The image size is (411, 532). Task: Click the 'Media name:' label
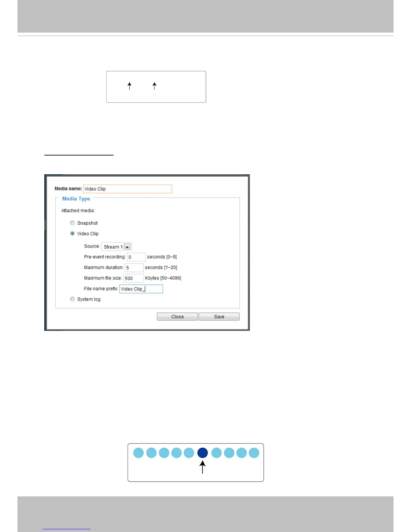[x=68, y=189]
